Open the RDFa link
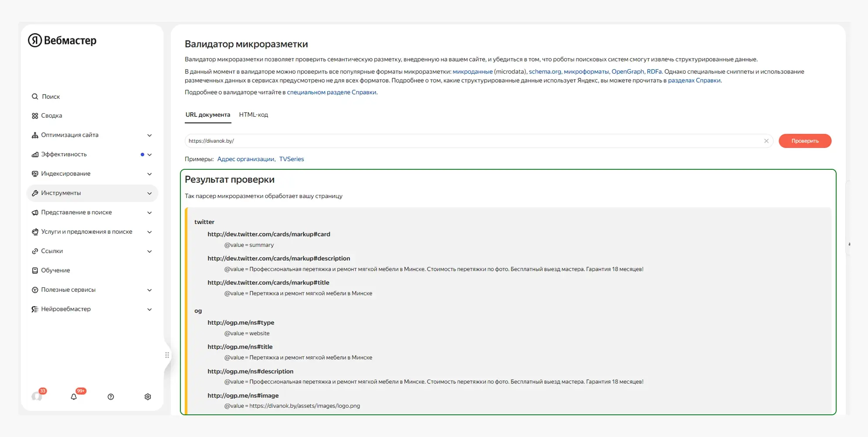This screenshot has height=437, width=868. pyautogui.click(x=654, y=72)
